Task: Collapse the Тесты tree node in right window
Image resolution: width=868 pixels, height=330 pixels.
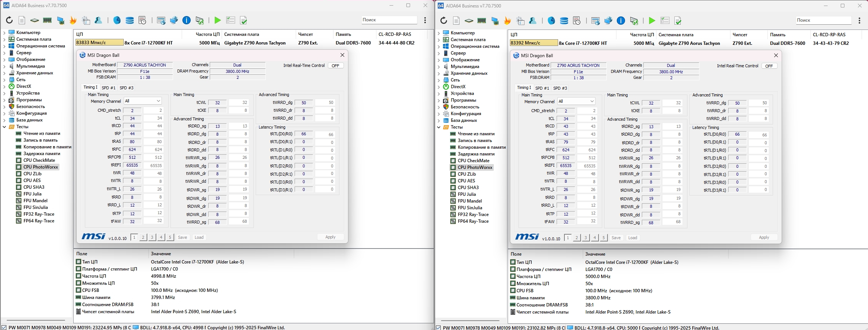Action: click(438, 127)
